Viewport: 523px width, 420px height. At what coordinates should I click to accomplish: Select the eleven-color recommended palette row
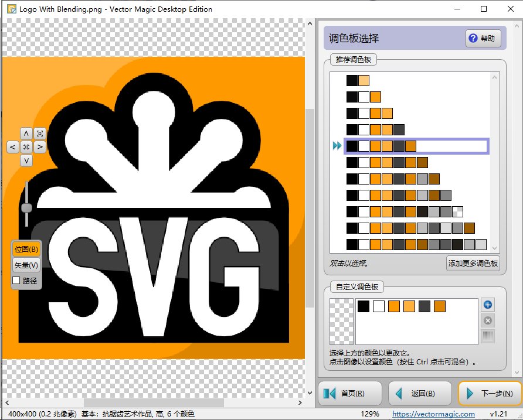click(x=416, y=228)
